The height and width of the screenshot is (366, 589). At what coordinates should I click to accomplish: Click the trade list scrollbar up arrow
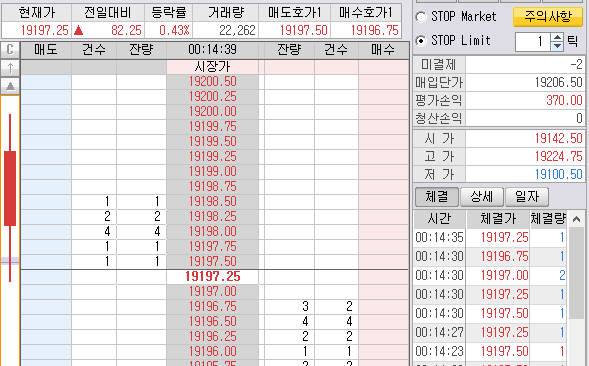point(577,219)
